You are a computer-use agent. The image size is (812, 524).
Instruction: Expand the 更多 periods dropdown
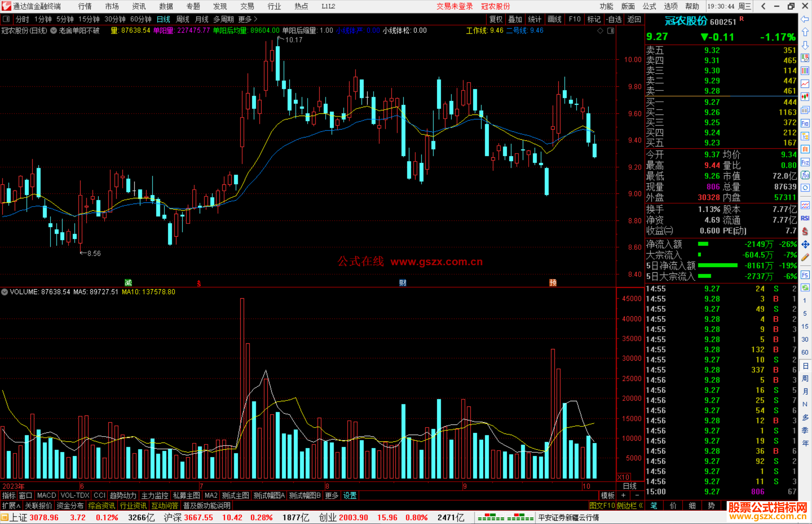(x=248, y=19)
